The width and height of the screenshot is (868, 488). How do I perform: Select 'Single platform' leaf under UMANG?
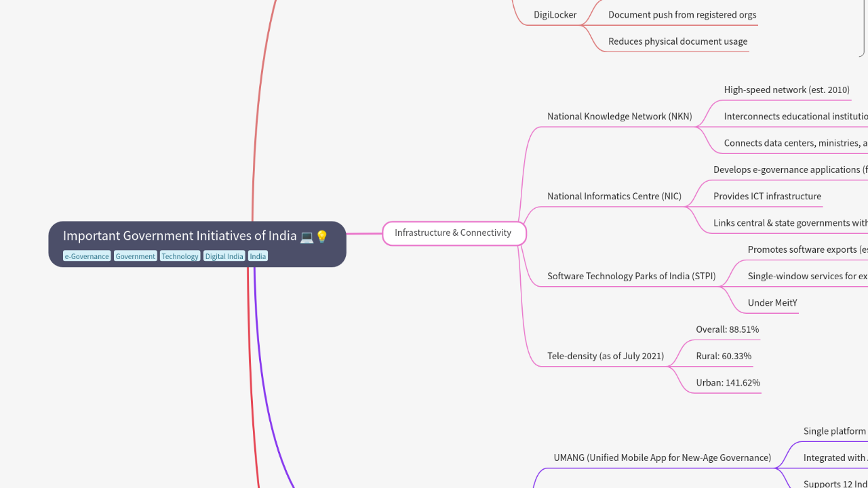(835, 431)
